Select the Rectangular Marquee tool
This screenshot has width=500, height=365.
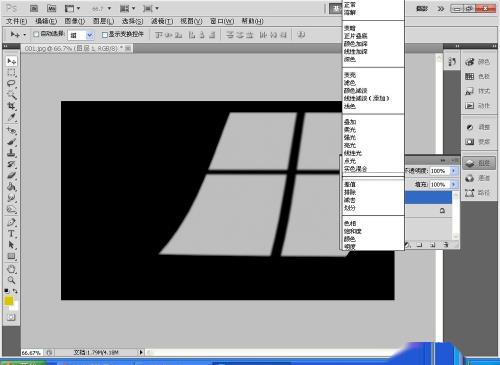pyautogui.click(x=11, y=72)
